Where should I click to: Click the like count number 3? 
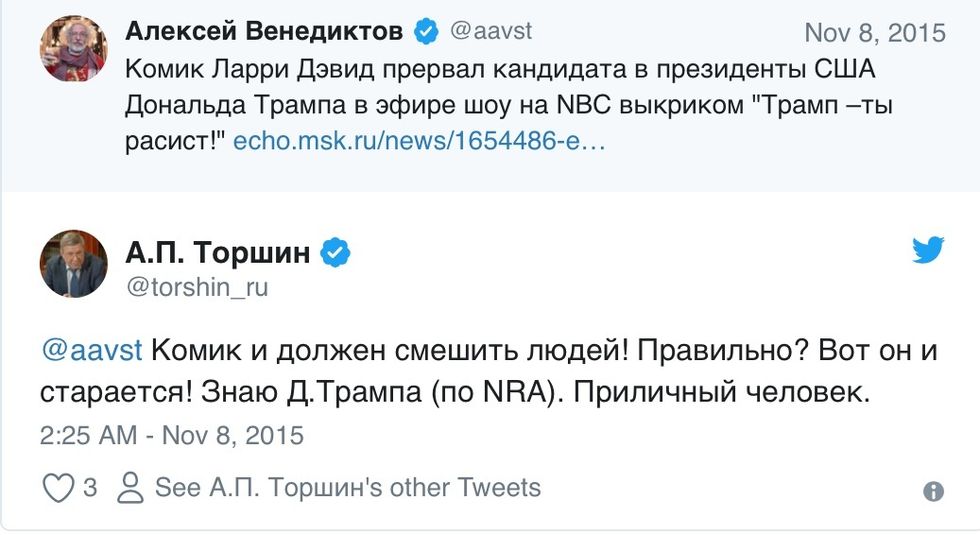tap(90, 488)
